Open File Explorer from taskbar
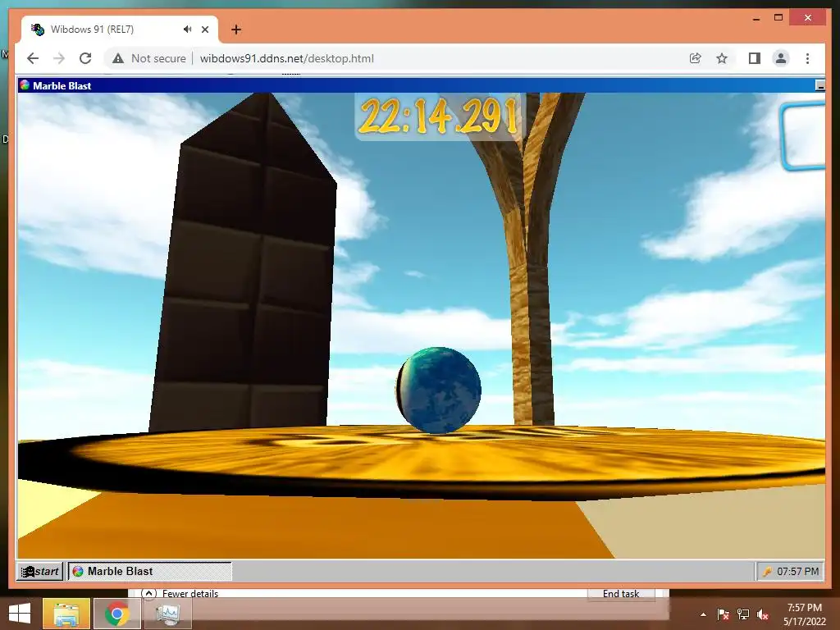840x630 pixels. [66, 614]
